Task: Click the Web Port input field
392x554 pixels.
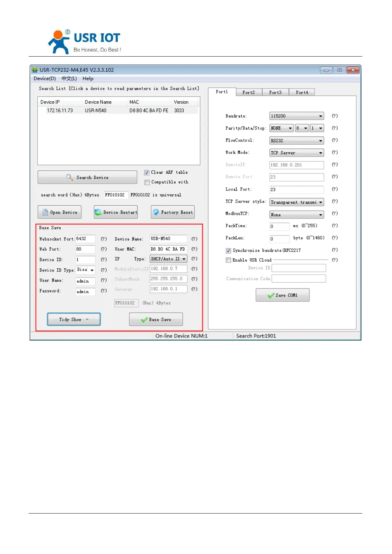Action: (x=85, y=249)
